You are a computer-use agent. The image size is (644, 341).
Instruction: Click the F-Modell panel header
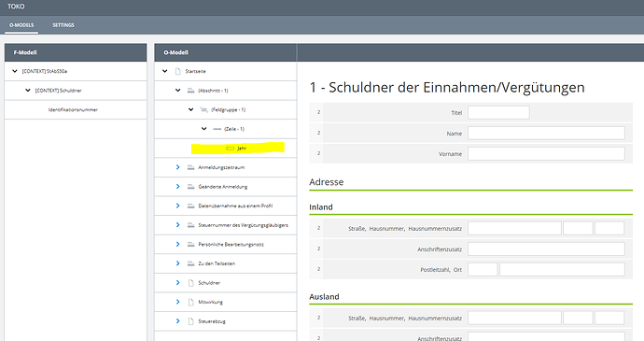[x=76, y=52]
